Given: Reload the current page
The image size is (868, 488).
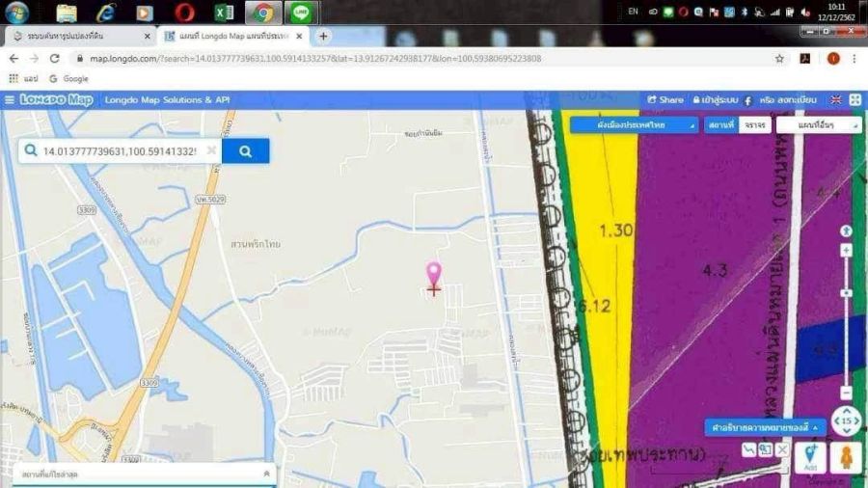Looking at the screenshot, I should [54, 58].
